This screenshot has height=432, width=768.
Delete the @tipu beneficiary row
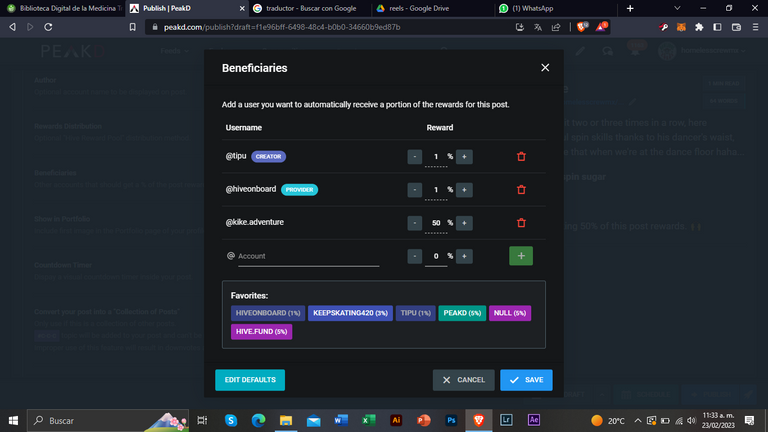(521, 157)
